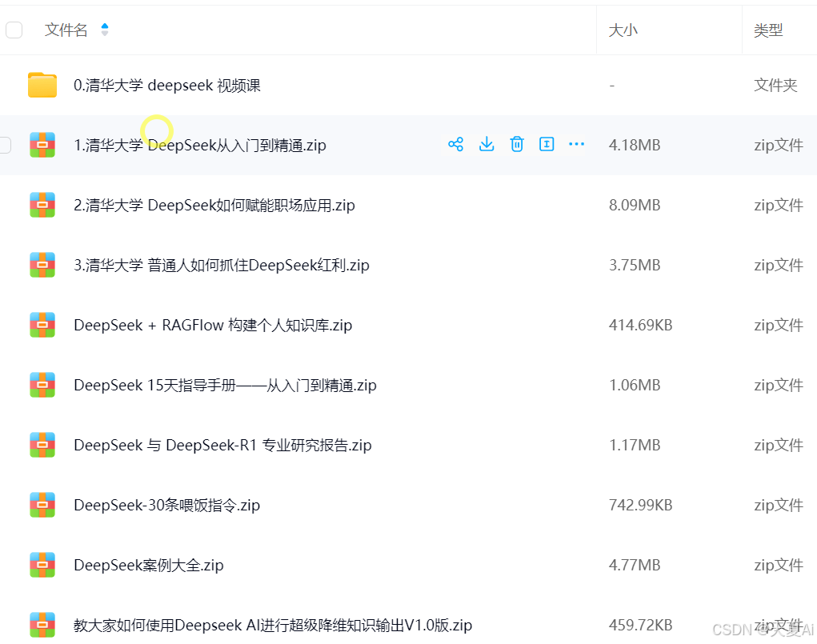Image resolution: width=817 pixels, height=644 pixels.
Task: Toggle the select-all checkbox in the header
Action: click(x=14, y=30)
